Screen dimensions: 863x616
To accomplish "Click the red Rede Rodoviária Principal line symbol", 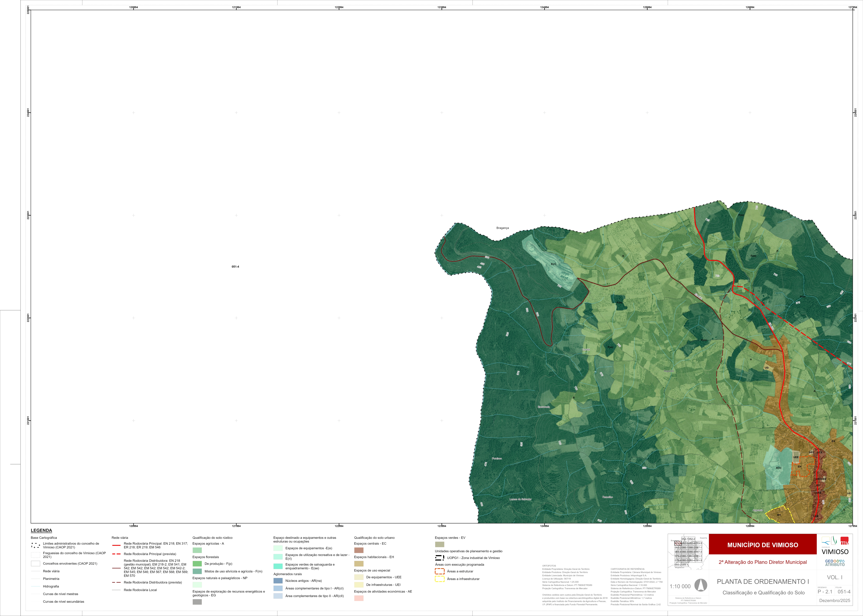I will click(117, 545).
